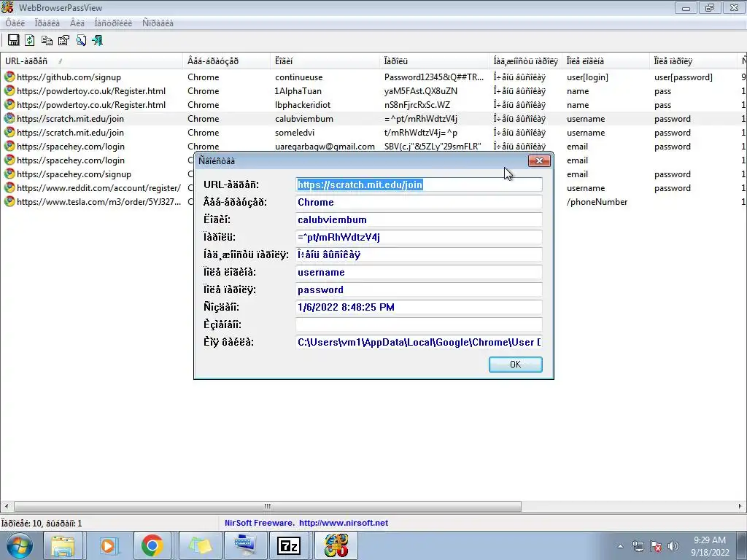Click password cell 'Password12345&Q##TR...'
Viewport: 747px width, 560px height.
click(x=433, y=77)
